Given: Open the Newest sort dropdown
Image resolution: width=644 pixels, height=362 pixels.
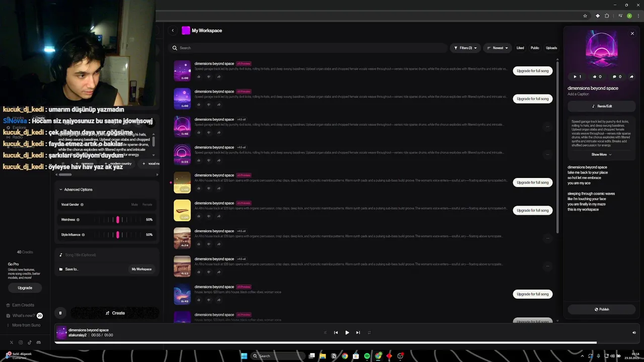Looking at the screenshot, I should tap(498, 48).
